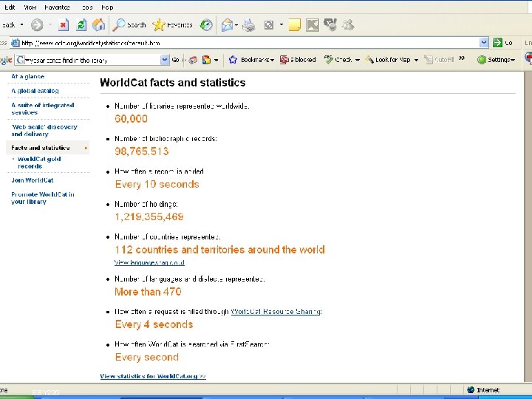532x399 pixels.
Task: Click the URL address field
Action: pos(250,43)
